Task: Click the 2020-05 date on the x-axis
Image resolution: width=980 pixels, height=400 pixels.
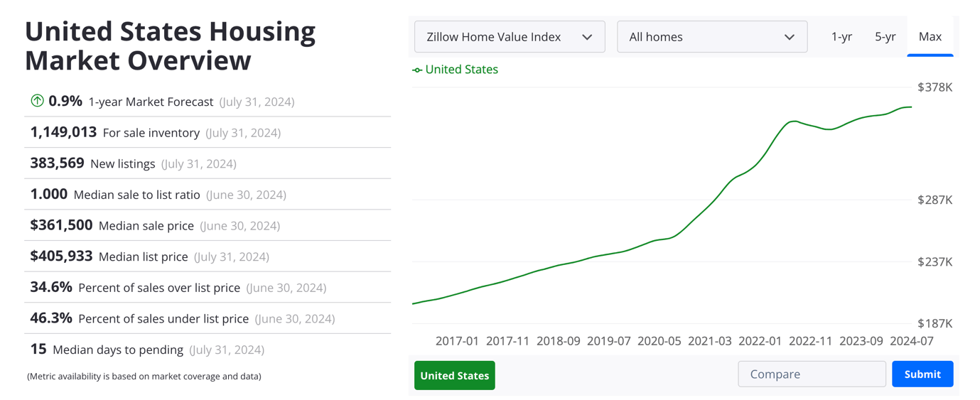Action: pos(659,341)
